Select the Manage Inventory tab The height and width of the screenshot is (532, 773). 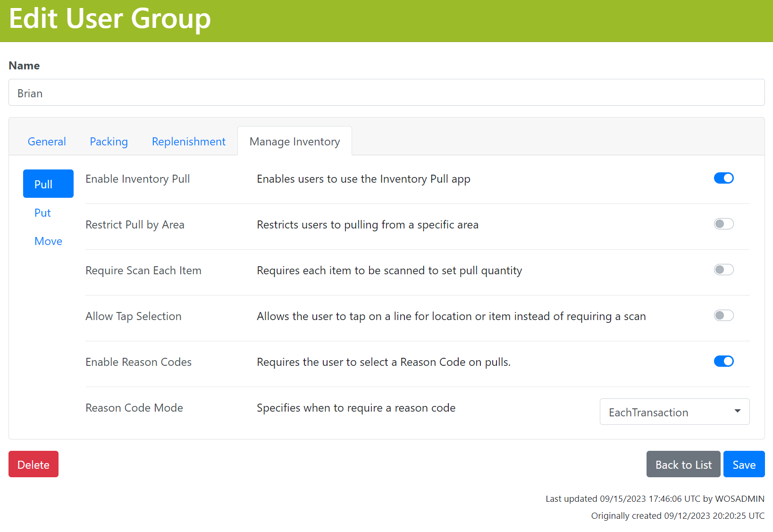click(294, 142)
